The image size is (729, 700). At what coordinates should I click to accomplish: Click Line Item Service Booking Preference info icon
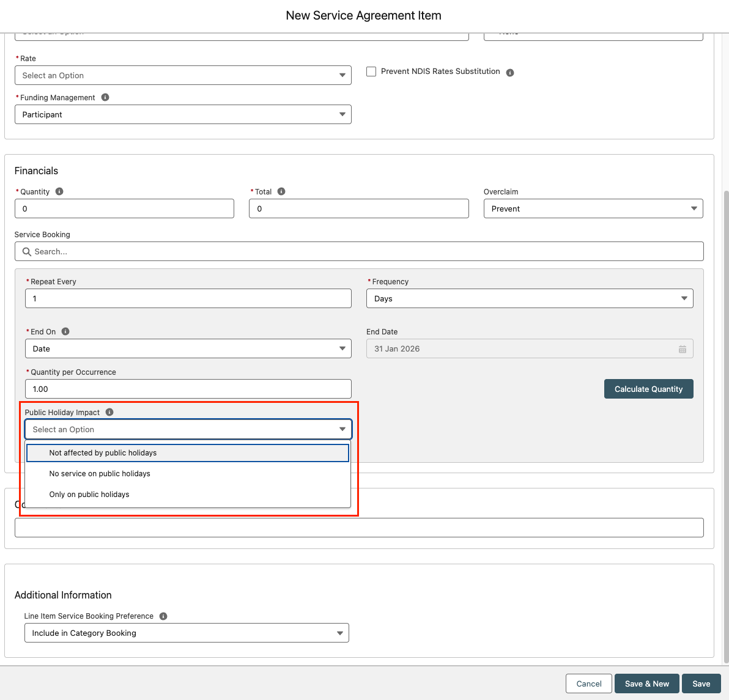[x=163, y=616]
